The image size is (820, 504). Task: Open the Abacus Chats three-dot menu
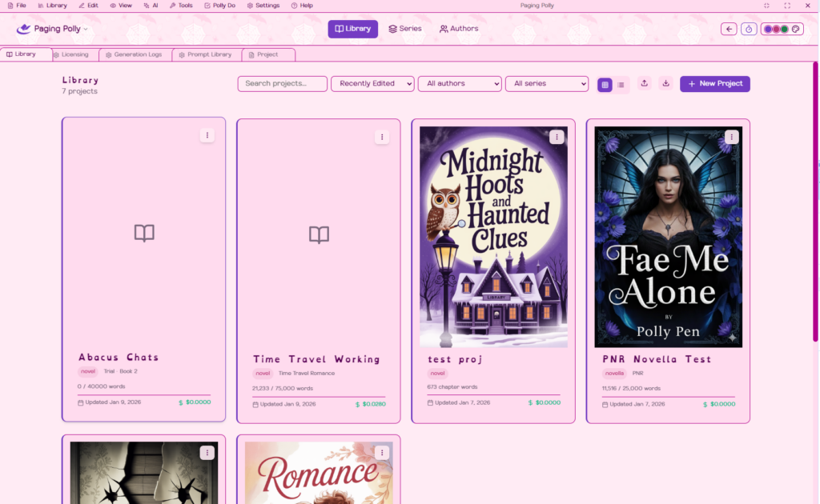[207, 135]
